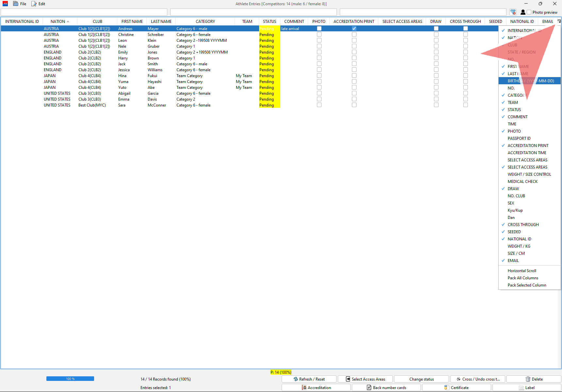Click the Cross / Undo cross through button
This screenshot has width=562, height=392.
click(478, 379)
